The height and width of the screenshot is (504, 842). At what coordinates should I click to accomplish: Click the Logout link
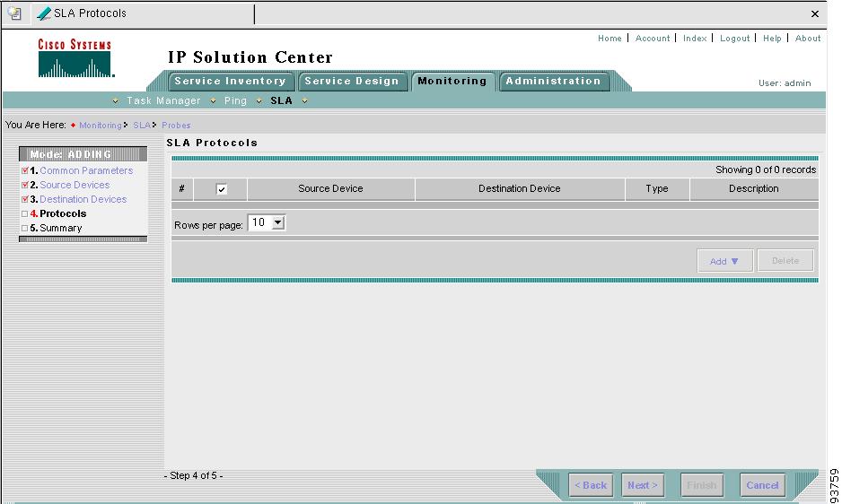pyautogui.click(x=734, y=39)
